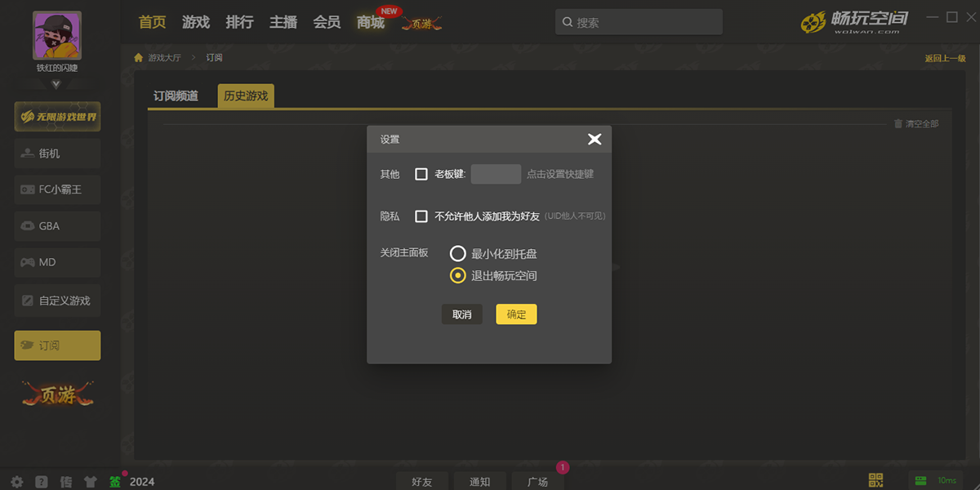Click the 取消 button
Screen dimensions: 980x490
click(x=462, y=314)
